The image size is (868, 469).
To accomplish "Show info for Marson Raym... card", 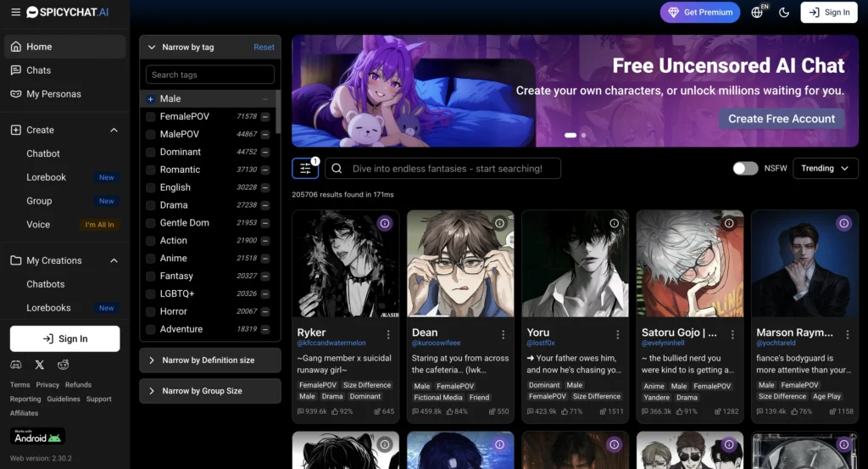I will pyautogui.click(x=843, y=223).
